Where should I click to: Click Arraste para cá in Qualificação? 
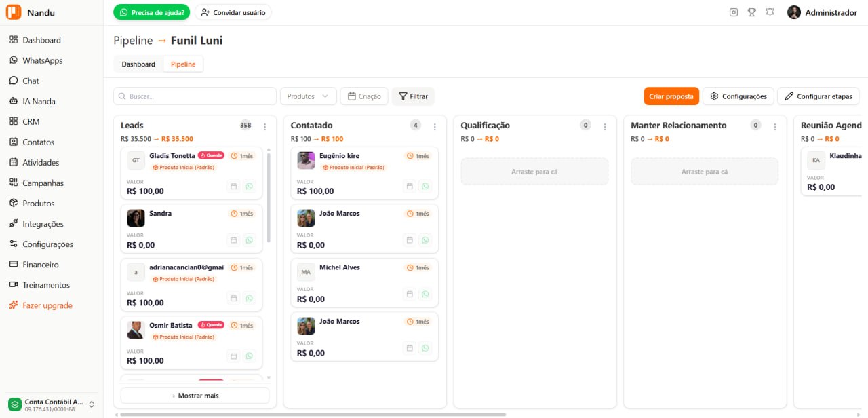(x=534, y=172)
